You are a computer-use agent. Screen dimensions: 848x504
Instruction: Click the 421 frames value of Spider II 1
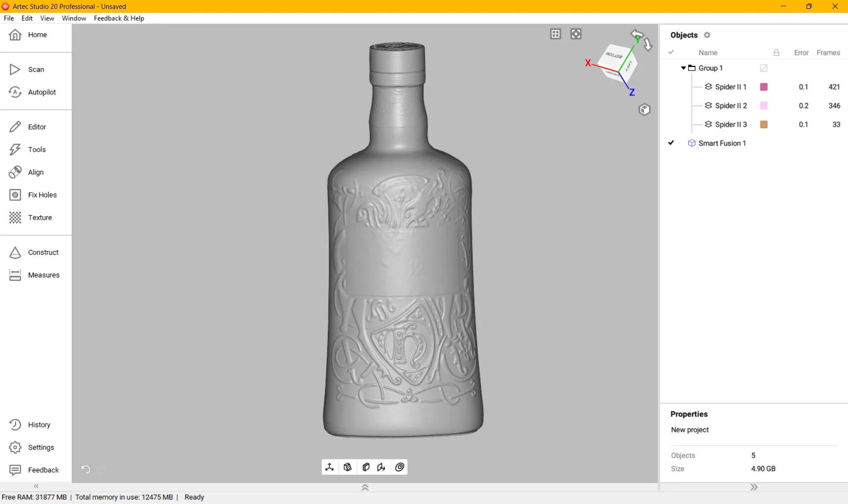coord(834,87)
